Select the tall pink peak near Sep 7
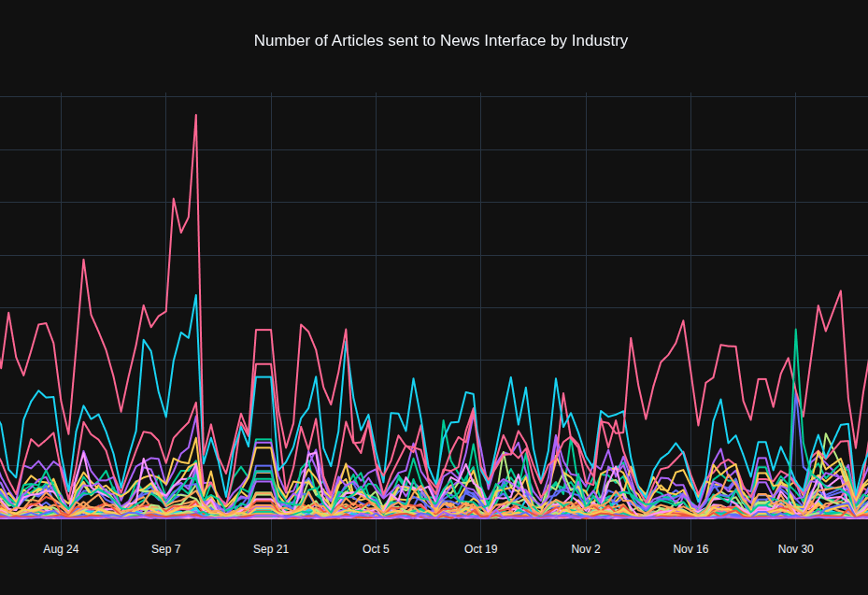868x595 pixels. (x=196, y=117)
